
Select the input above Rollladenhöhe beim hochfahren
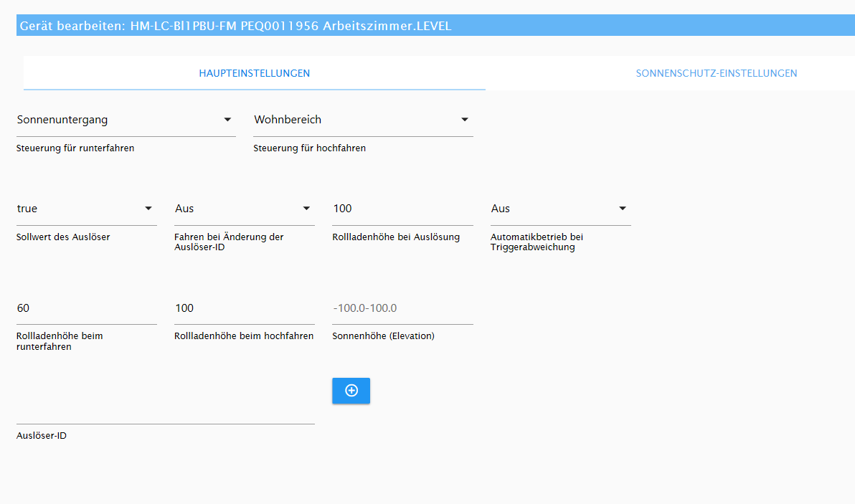[244, 308]
